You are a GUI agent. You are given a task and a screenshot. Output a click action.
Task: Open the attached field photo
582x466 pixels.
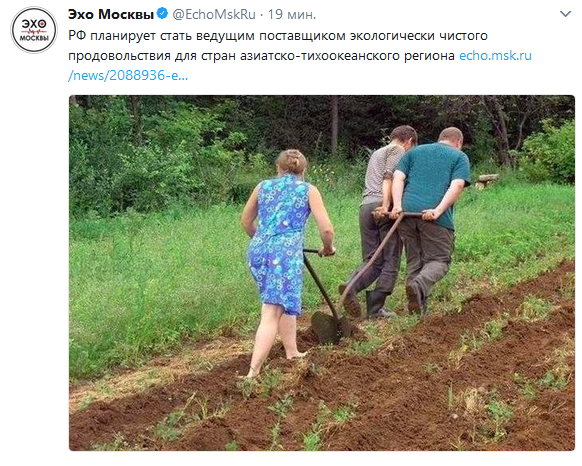click(x=321, y=273)
